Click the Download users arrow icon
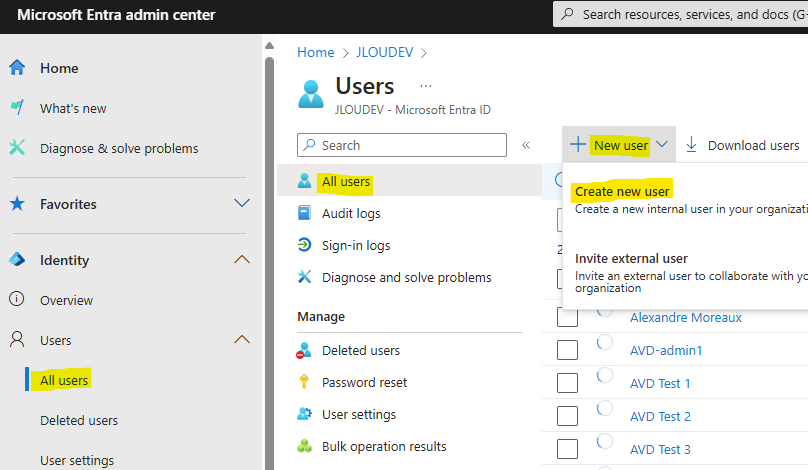 [x=692, y=145]
